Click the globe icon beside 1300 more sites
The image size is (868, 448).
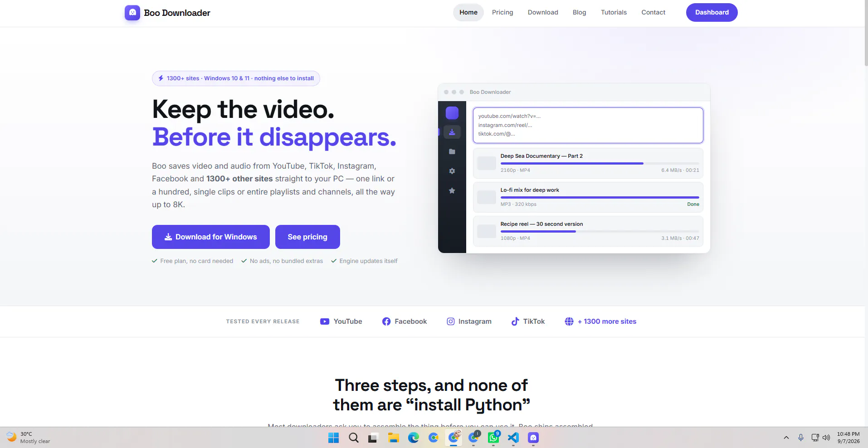(x=569, y=321)
